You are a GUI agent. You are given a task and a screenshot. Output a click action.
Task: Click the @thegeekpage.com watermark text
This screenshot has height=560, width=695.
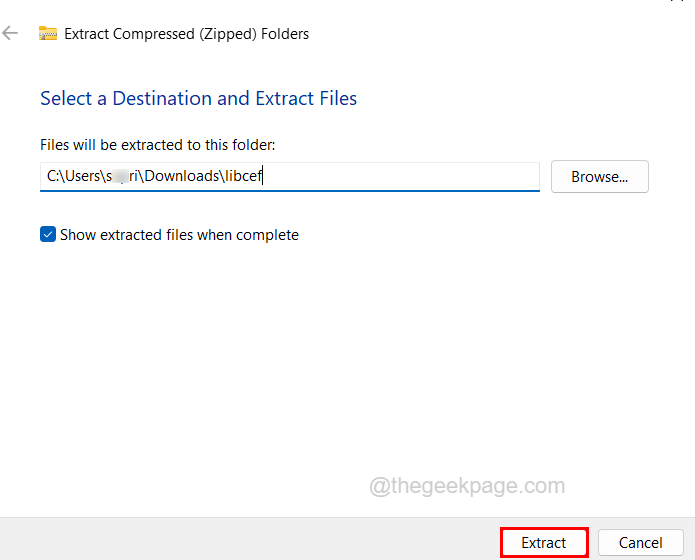[467, 486]
